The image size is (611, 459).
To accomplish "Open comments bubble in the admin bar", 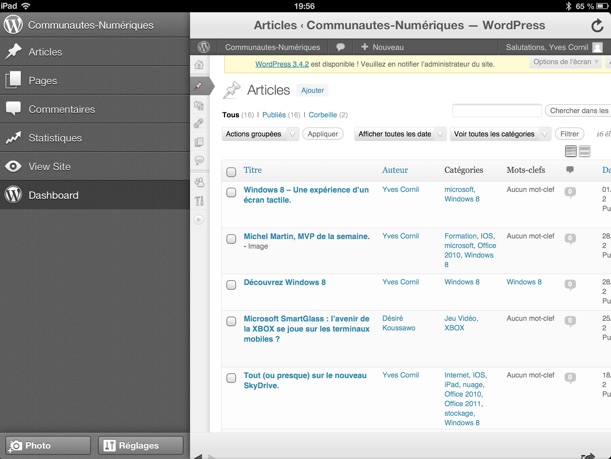I will pyautogui.click(x=340, y=47).
